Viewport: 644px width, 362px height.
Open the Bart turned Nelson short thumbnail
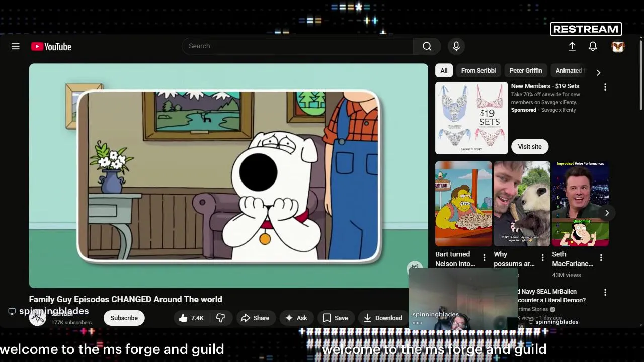pos(463,204)
